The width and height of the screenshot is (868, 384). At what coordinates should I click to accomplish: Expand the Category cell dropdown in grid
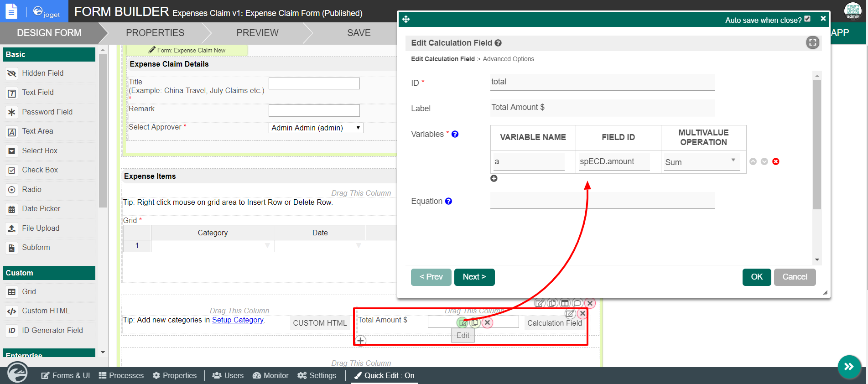(x=267, y=246)
